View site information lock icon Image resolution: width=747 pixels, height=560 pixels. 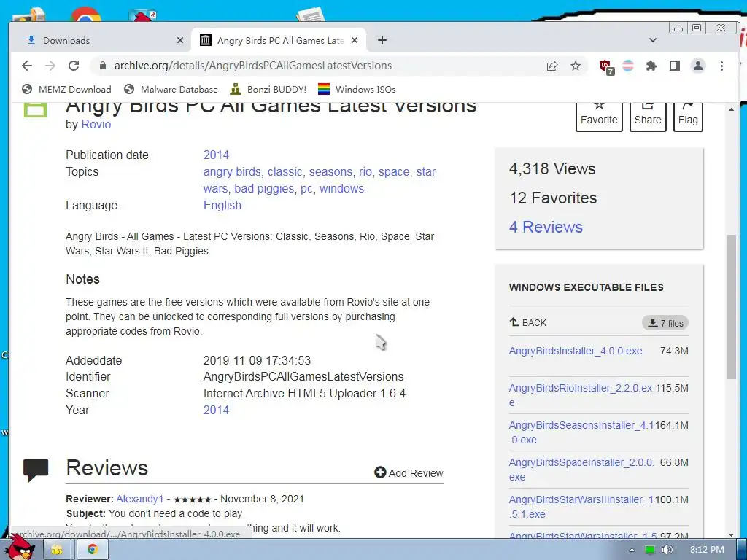(x=102, y=66)
